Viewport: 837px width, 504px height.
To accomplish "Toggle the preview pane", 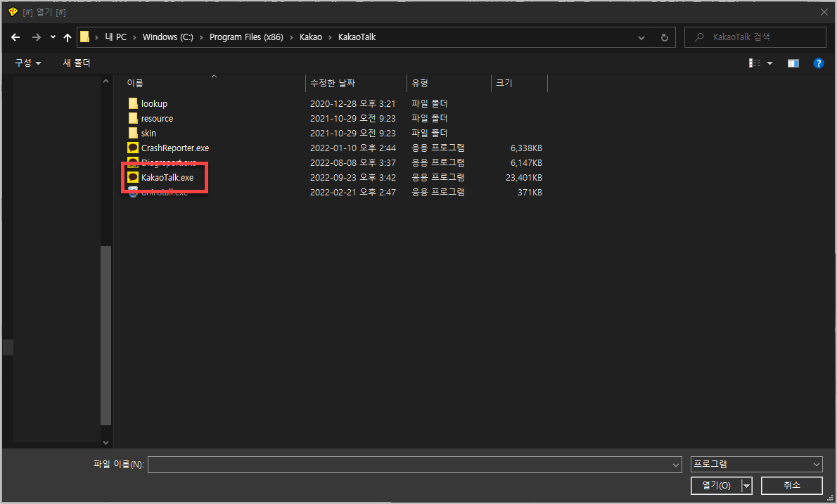I will pos(793,63).
